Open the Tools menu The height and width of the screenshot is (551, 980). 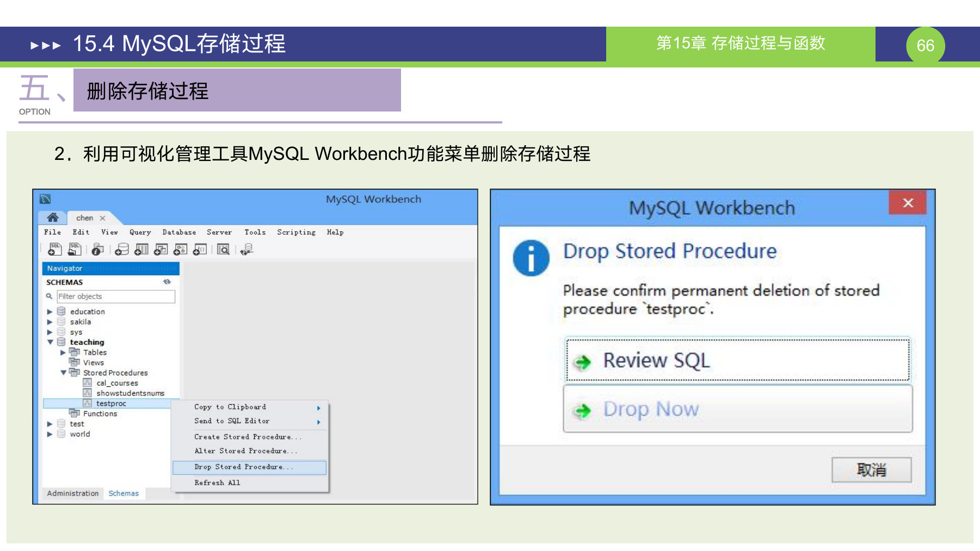[x=255, y=232]
